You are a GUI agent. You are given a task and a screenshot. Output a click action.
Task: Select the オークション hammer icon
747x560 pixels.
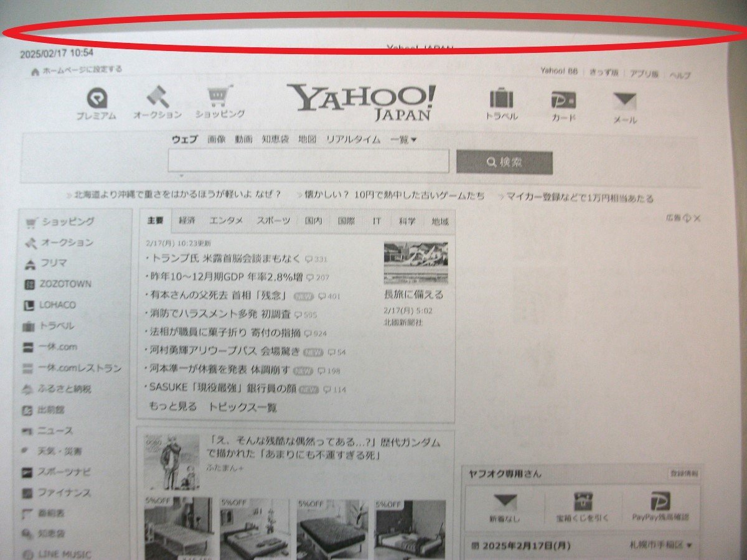(156, 98)
